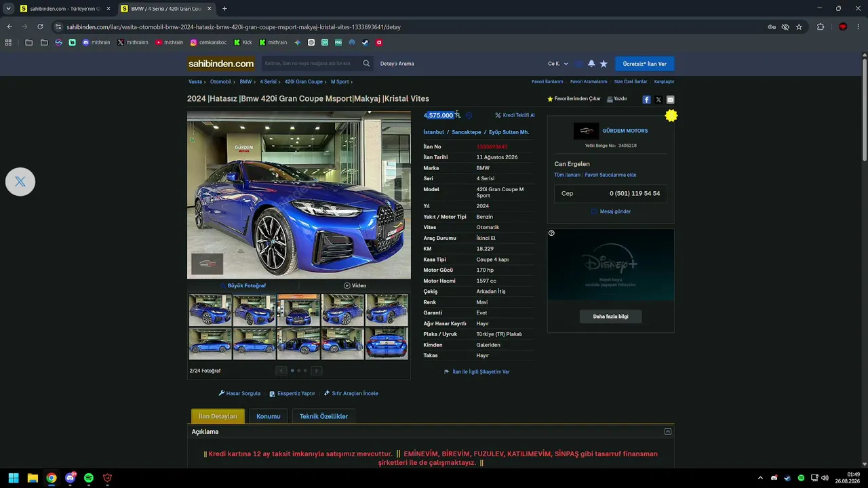
Task: Click İlan ile İlgili Şikayetim Var link
Action: pyautogui.click(x=477, y=371)
